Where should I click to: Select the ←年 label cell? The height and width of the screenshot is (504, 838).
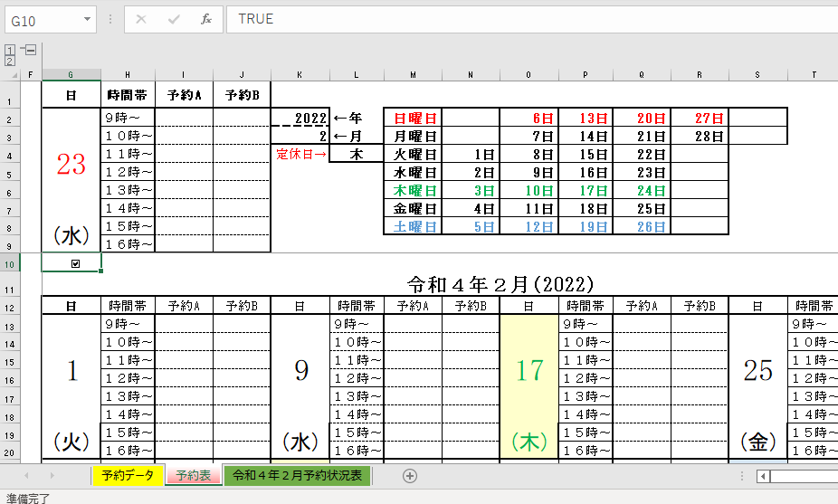(356, 118)
